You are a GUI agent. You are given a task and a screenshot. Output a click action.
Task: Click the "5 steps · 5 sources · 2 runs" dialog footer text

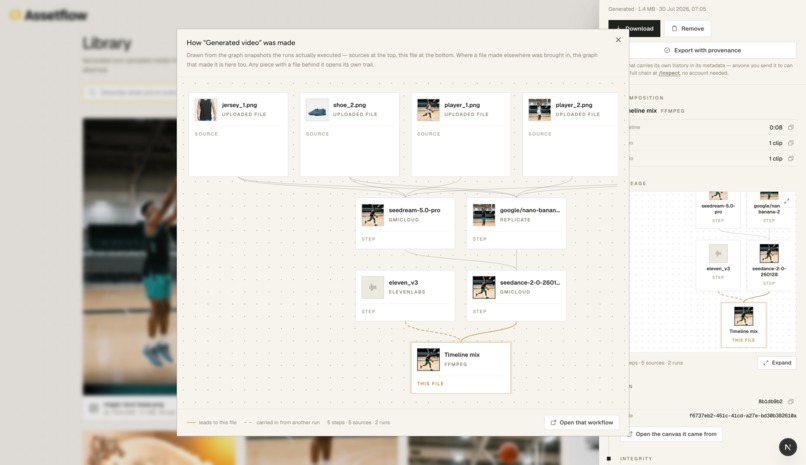(358, 422)
